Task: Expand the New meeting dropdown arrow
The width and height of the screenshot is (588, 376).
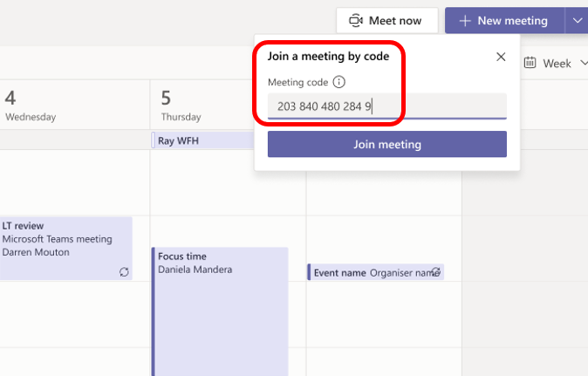Action: (577, 20)
